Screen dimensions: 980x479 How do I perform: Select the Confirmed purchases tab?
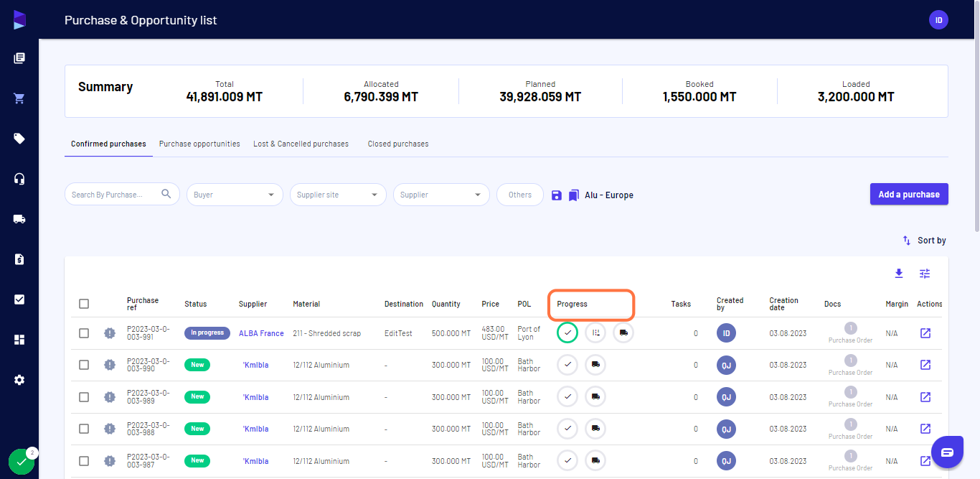pos(108,144)
